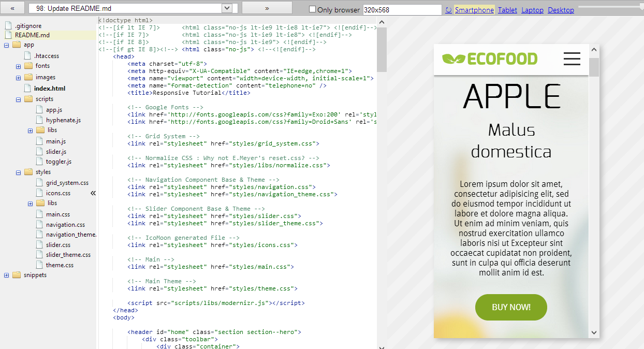Open the Desktop preview link

[561, 9]
